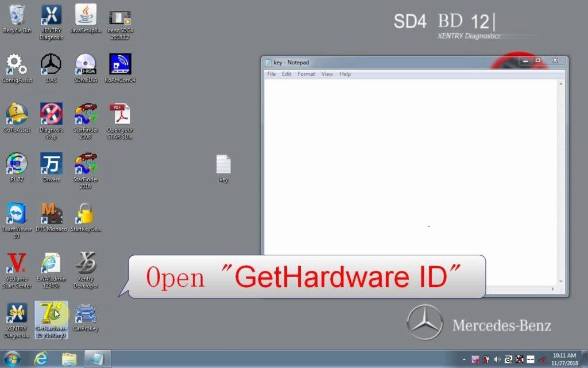588x368 pixels.
Task: Open the GetHardware ID NoRingD shortcut
Action: 51,320
